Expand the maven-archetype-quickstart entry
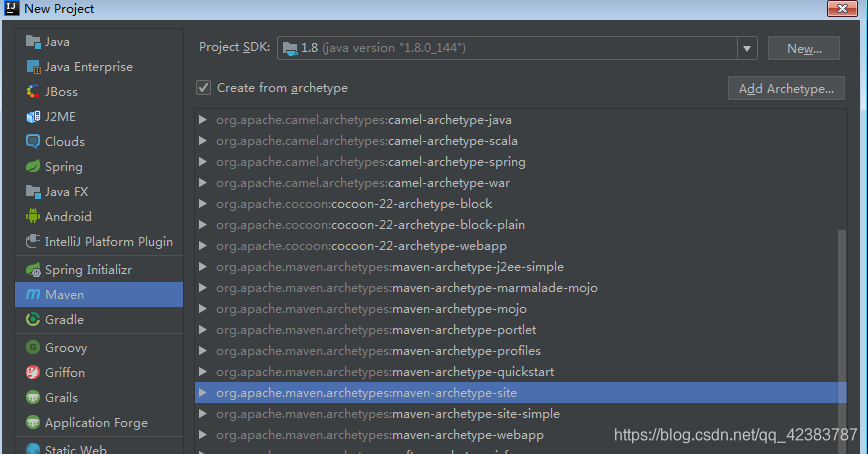868x454 pixels. click(203, 372)
